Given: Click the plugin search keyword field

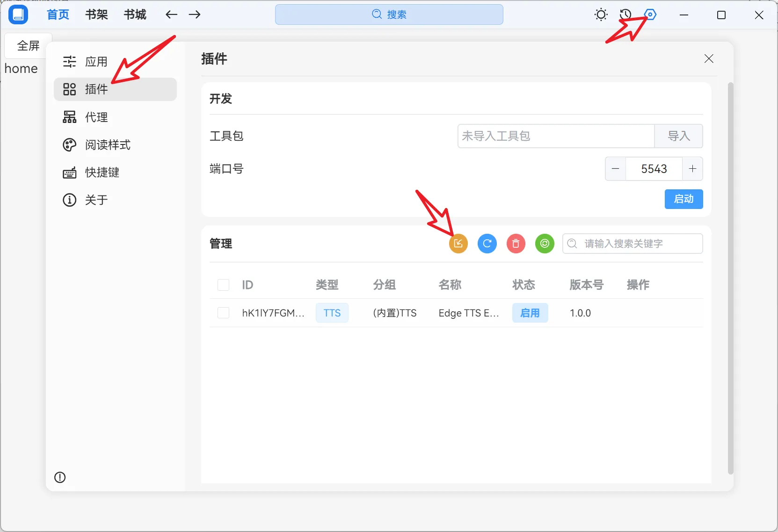Looking at the screenshot, I should pyautogui.click(x=633, y=244).
